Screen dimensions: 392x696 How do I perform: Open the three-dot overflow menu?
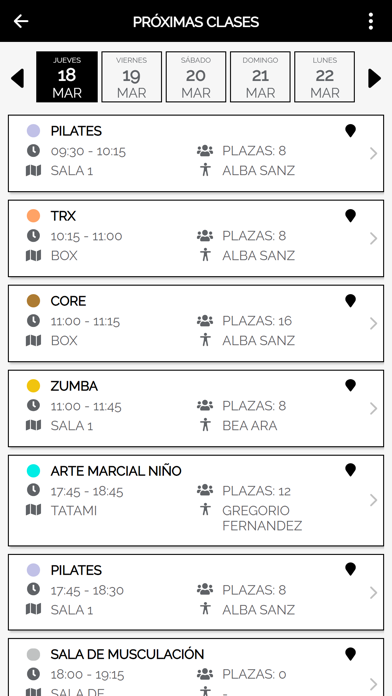[371, 21]
